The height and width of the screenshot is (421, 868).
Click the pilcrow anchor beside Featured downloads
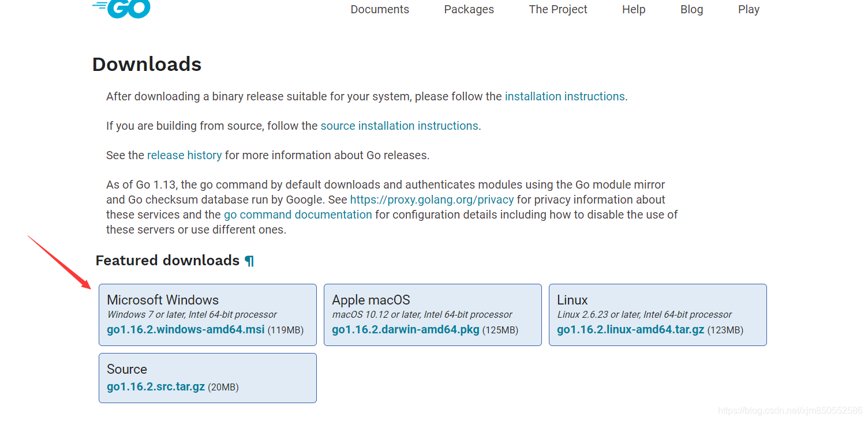coord(249,261)
